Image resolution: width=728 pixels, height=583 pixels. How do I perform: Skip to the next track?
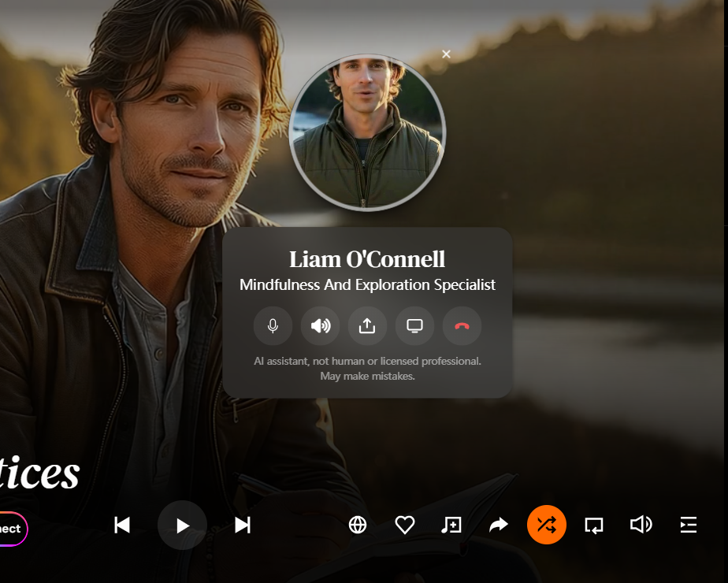point(243,525)
